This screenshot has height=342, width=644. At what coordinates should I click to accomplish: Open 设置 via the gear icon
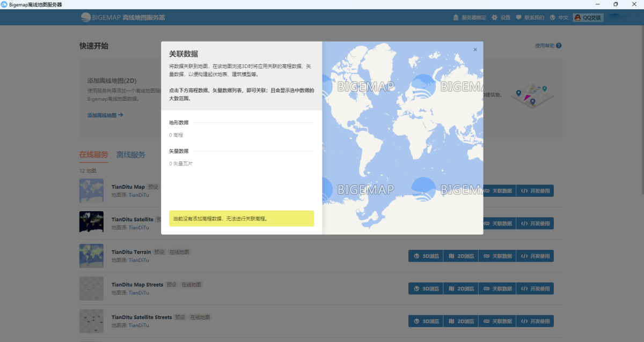coord(494,18)
